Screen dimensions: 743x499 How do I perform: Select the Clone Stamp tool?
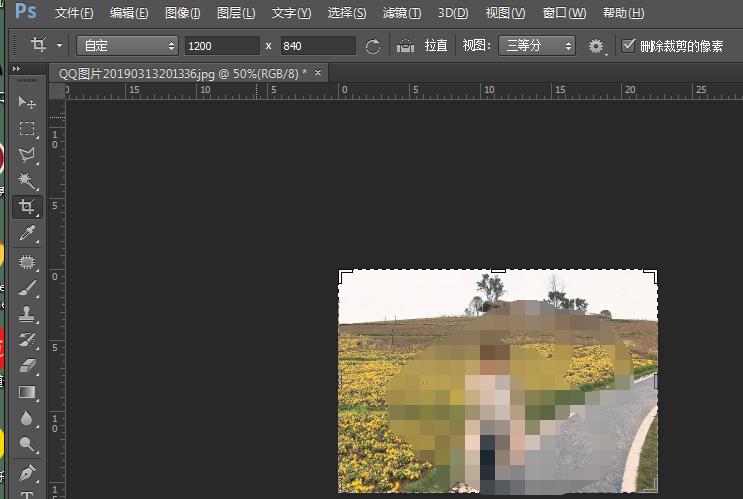pyautogui.click(x=27, y=314)
